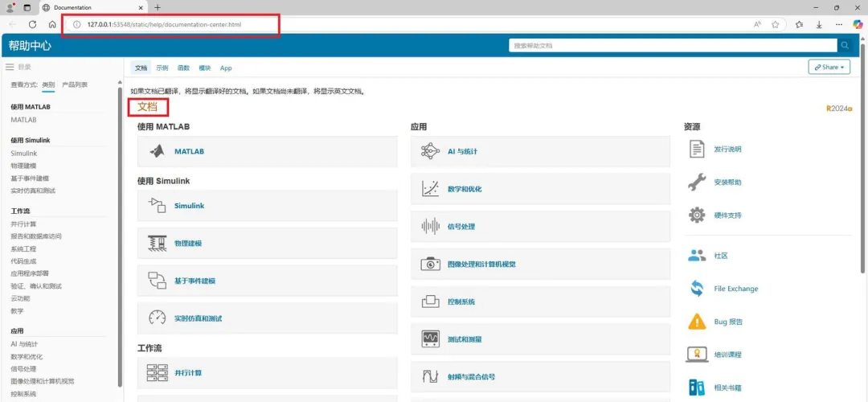Screen dimensions: 868x402
Task: Click read aloud icon in address bar
Action: point(757,24)
